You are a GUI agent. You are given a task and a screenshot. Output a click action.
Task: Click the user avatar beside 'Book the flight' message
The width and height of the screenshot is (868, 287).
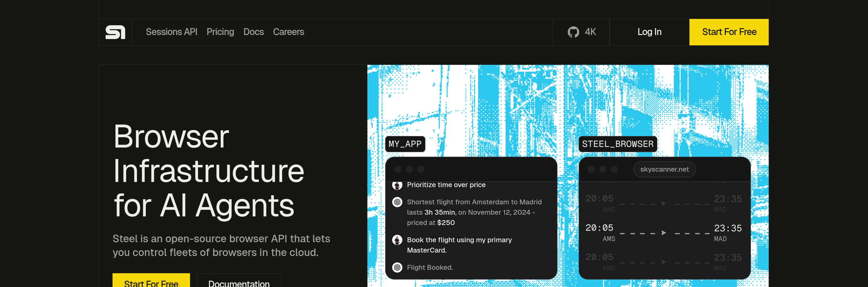(397, 240)
